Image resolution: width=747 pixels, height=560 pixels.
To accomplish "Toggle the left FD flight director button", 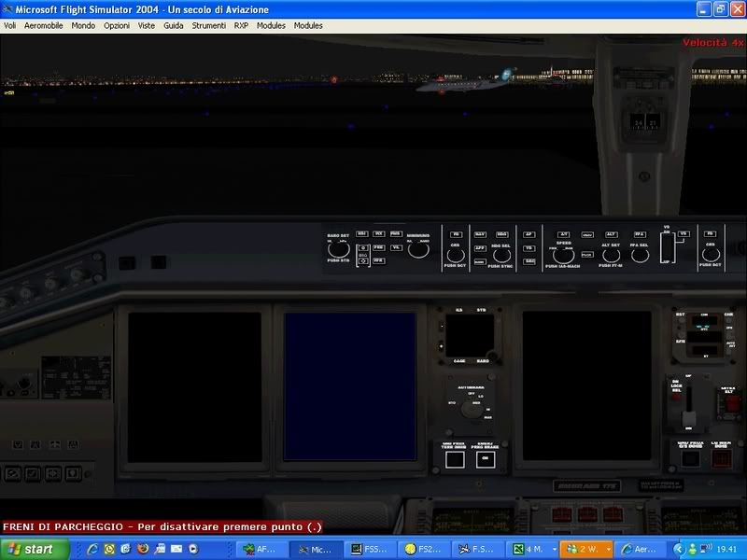I will click(x=456, y=234).
